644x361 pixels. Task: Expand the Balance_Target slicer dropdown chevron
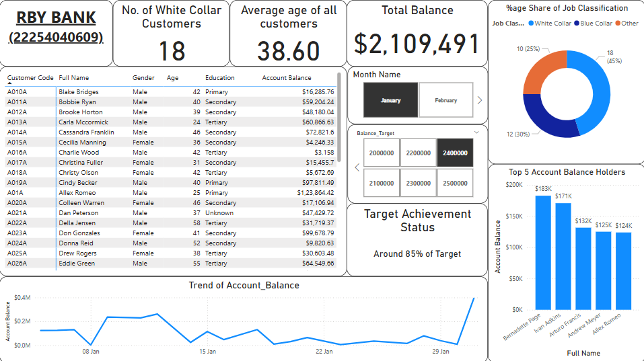[x=476, y=132]
